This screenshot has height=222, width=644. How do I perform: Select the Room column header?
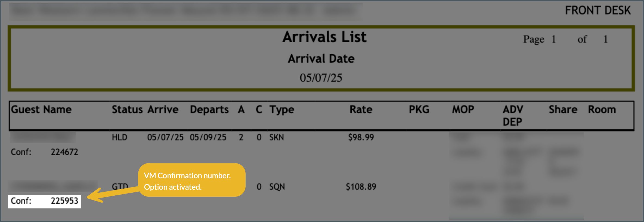602,110
